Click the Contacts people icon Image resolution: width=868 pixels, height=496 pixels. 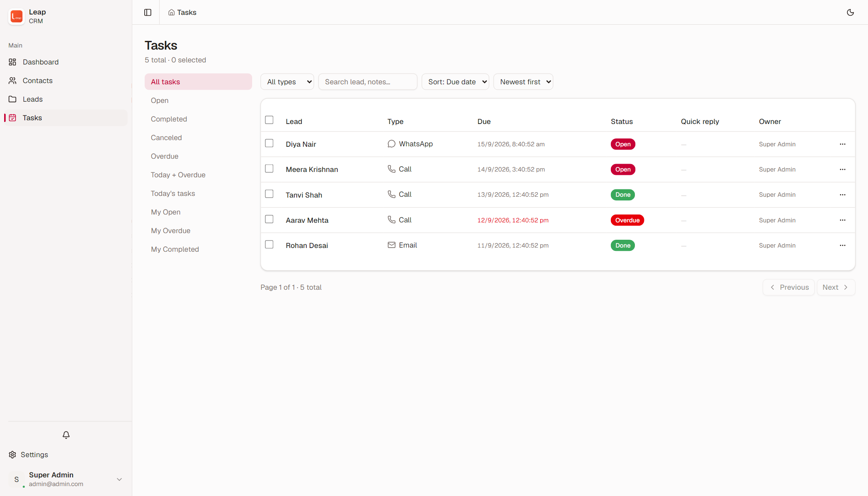12,81
